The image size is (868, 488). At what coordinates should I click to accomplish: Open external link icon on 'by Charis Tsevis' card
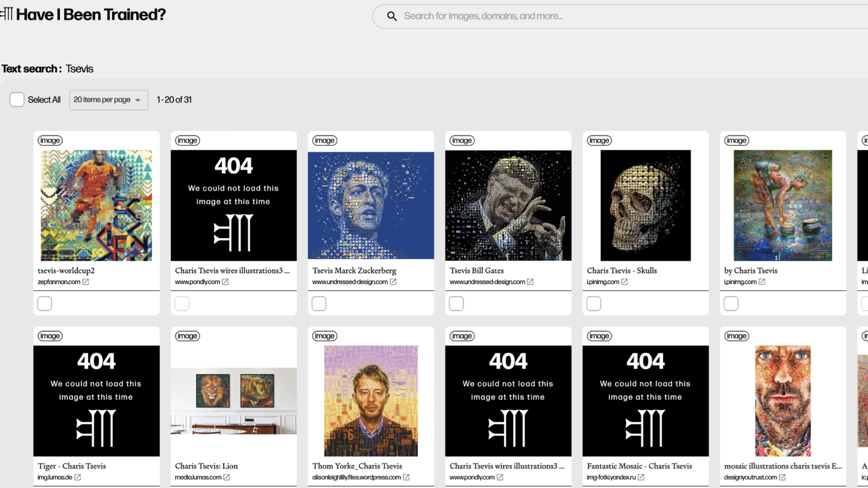click(762, 282)
